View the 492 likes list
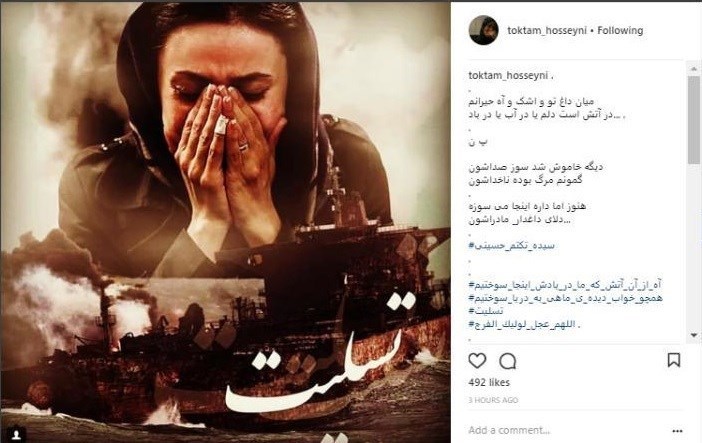702x443 pixels. [x=489, y=383]
